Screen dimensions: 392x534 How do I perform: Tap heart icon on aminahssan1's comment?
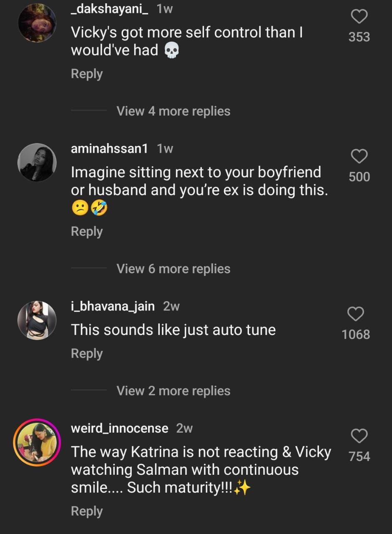click(x=359, y=157)
